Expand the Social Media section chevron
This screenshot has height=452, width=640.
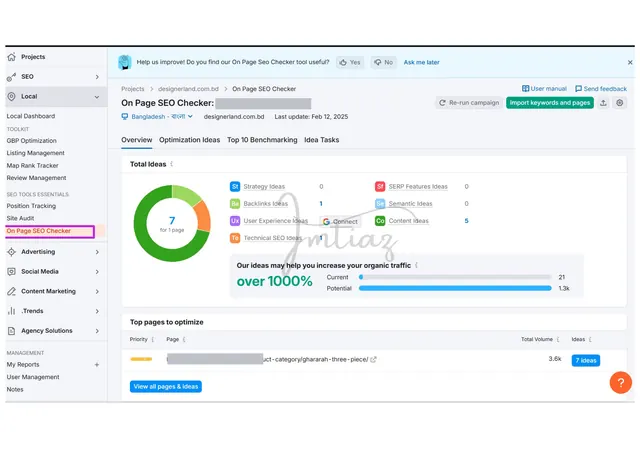(x=97, y=272)
